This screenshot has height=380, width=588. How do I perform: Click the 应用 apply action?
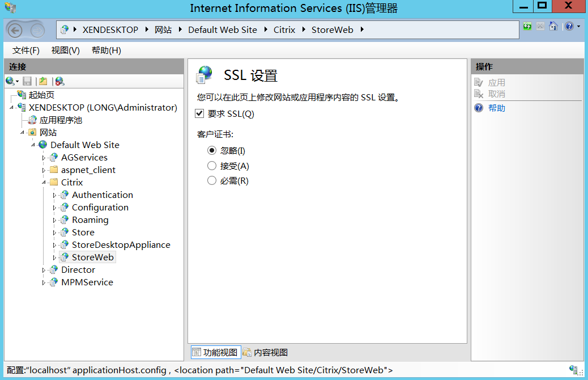(496, 82)
